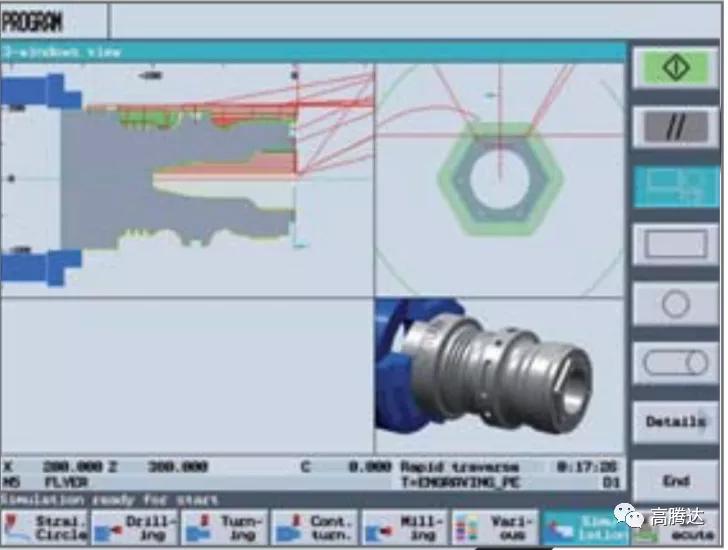Click the side-view turning cross-section pane
Viewport: 728px width, 550px height.
tap(190, 180)
